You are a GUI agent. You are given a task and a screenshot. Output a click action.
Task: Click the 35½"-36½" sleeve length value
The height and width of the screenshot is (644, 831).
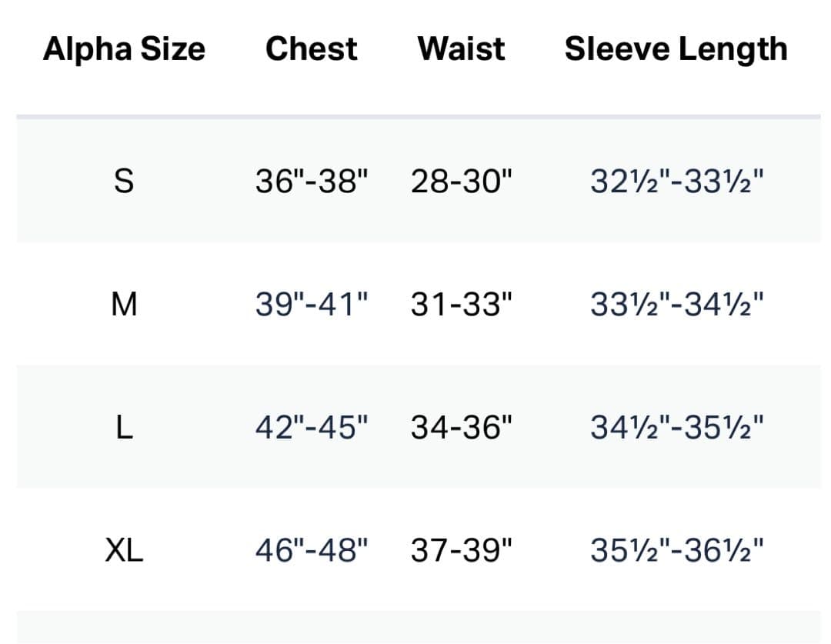[676, 550]
